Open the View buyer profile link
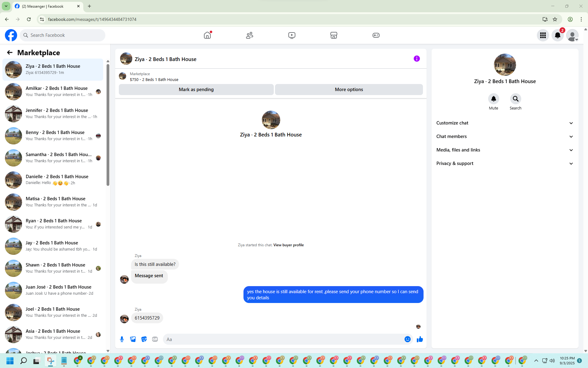 (x=288, y=245)
